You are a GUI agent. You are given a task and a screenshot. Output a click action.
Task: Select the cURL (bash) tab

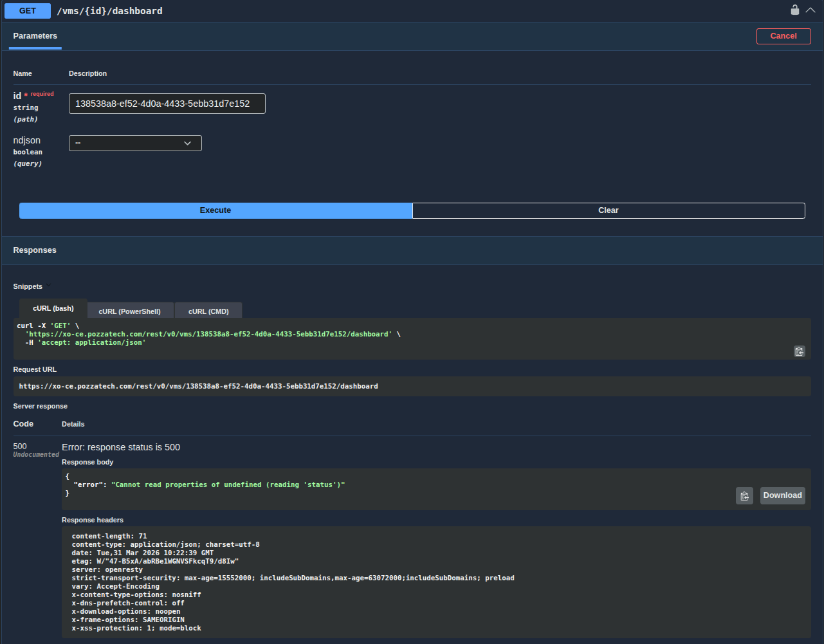[53, 309]
